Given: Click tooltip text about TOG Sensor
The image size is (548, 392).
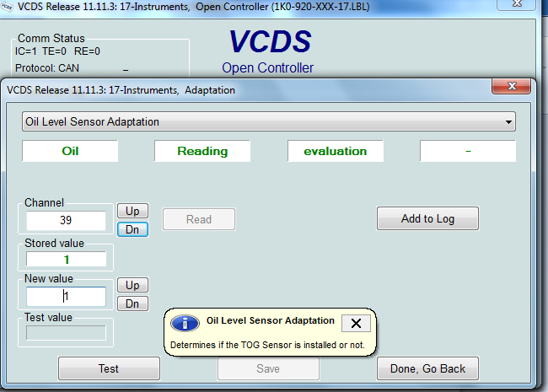Looking at the screenshot, I should (x=267, y=345).
